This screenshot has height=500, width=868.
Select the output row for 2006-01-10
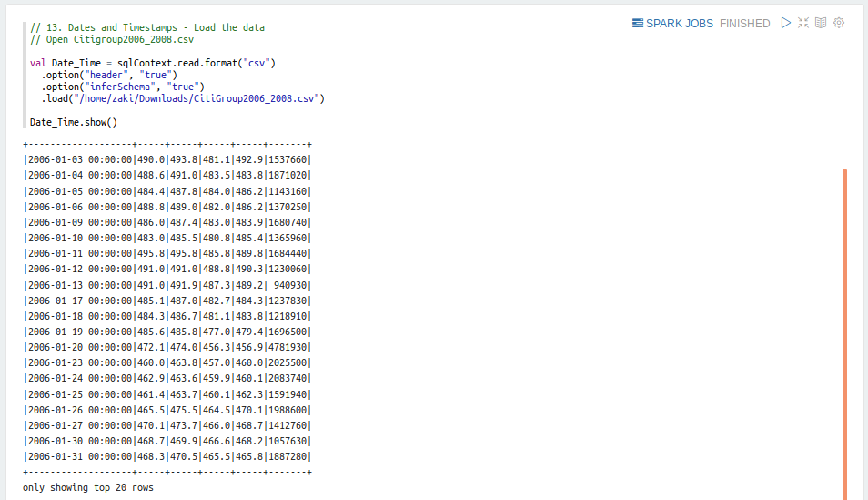tap(167, 238)
